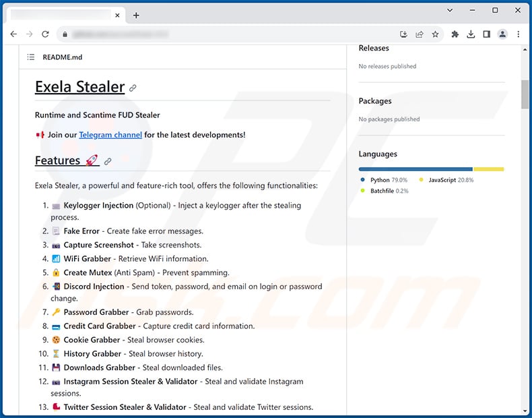The height and width of the screenshot is (418, 532).
Task: Close the current browser tab
Action: (117, 16)
